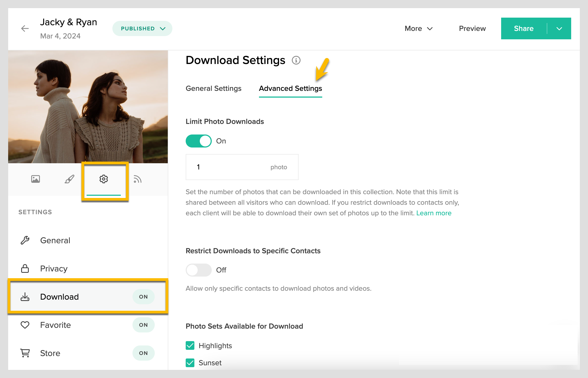Follow the Learn more link
The width and height of the screenshot is (588, 378).
coord(434,213)
